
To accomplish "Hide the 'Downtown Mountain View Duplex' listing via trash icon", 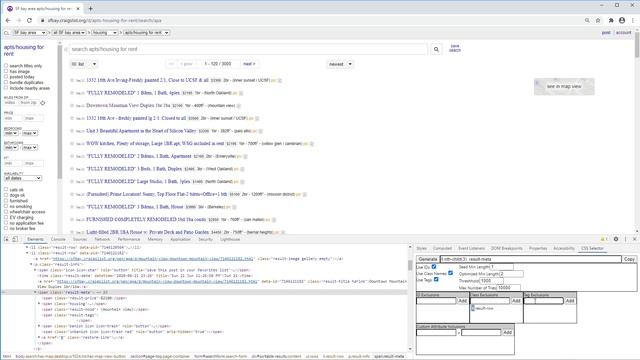I will pos(239,106).
